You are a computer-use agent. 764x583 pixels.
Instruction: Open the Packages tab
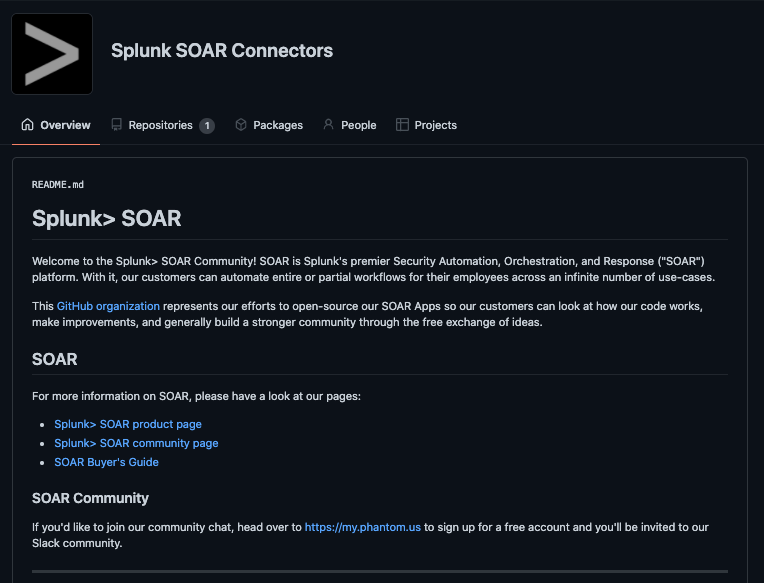[269, 125]
